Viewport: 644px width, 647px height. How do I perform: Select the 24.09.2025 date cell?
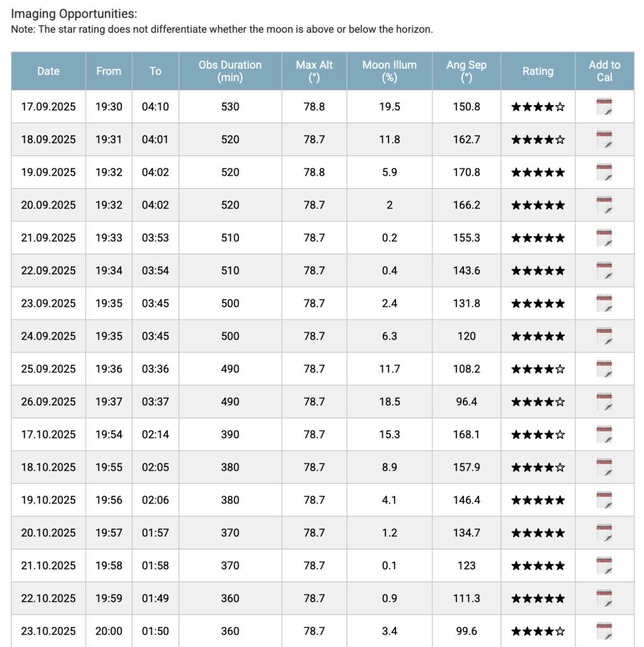(x=48, y=336)
